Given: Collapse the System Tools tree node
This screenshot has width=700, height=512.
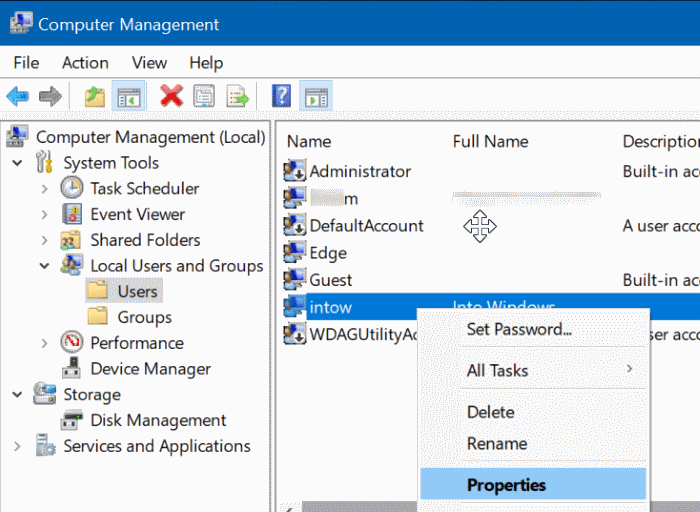Looking at the screenshot, I should pos(17,163).
